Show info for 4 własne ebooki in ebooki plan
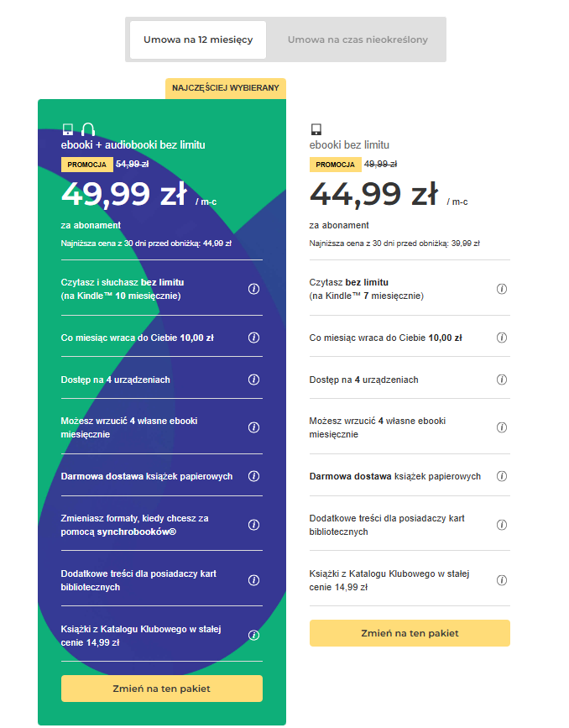The width and height of the screenshot is (569, 728). click(502, 427)
